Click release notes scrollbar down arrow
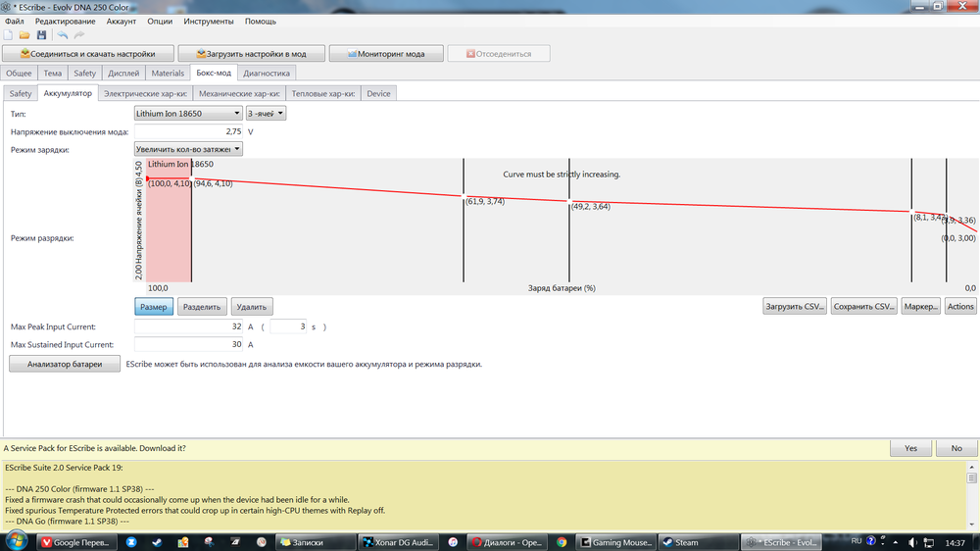The width and height of the screenshot is (980, 551). (x=971, y=525)
